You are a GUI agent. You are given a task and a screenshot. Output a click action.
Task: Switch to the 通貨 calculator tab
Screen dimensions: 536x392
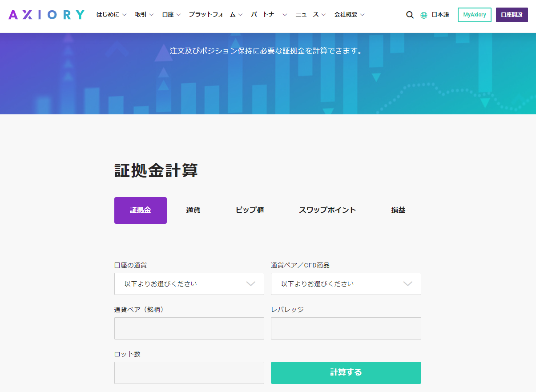click(x=193, y=210)
